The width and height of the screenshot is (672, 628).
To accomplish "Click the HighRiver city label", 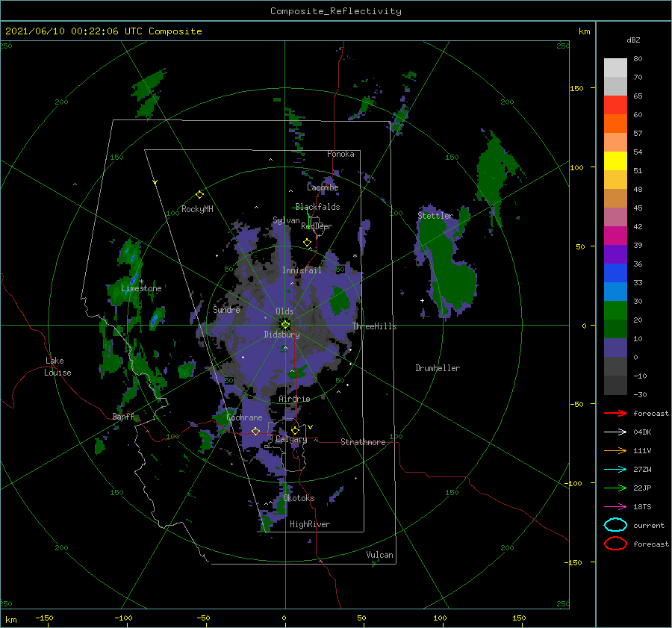I will click(x=310, y=524).
